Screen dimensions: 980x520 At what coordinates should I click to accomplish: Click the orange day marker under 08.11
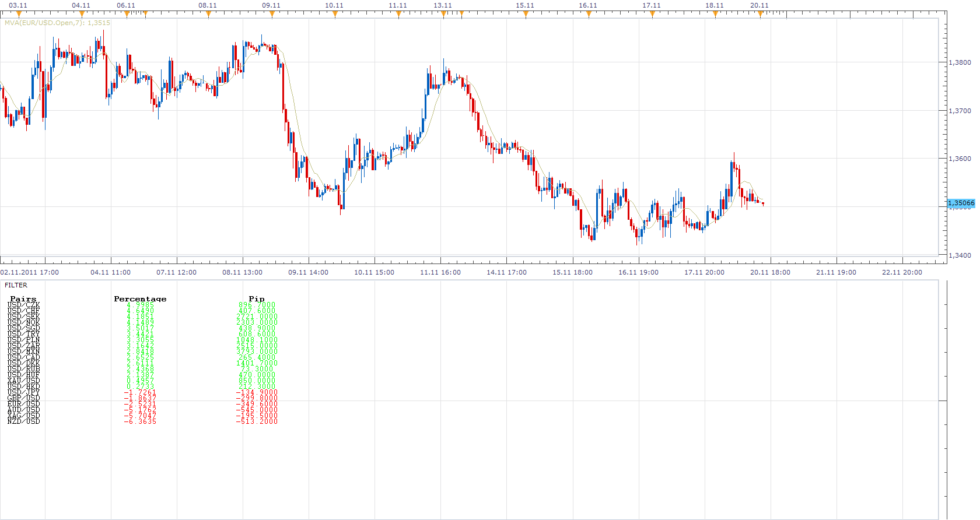click(208, 14)
